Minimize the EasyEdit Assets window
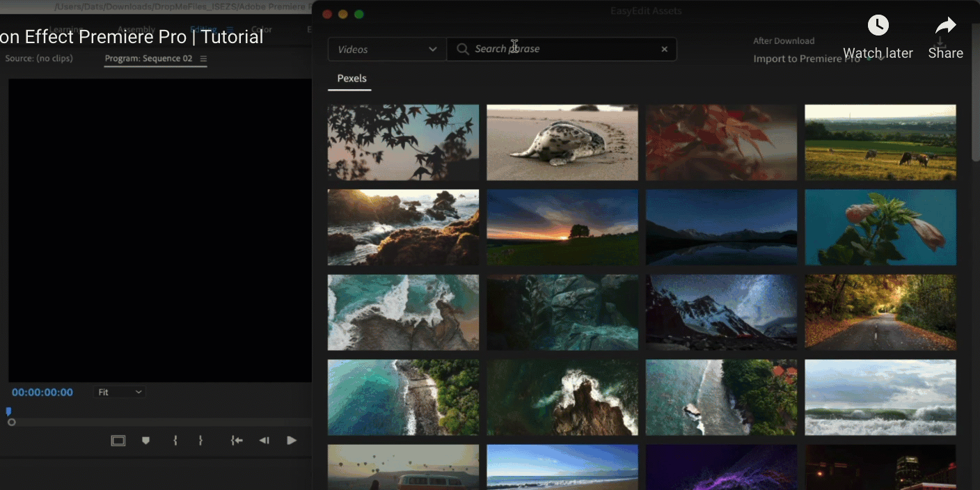Viewport: 980px width, 490px height. pyautogui.click(x=343, y=14)
